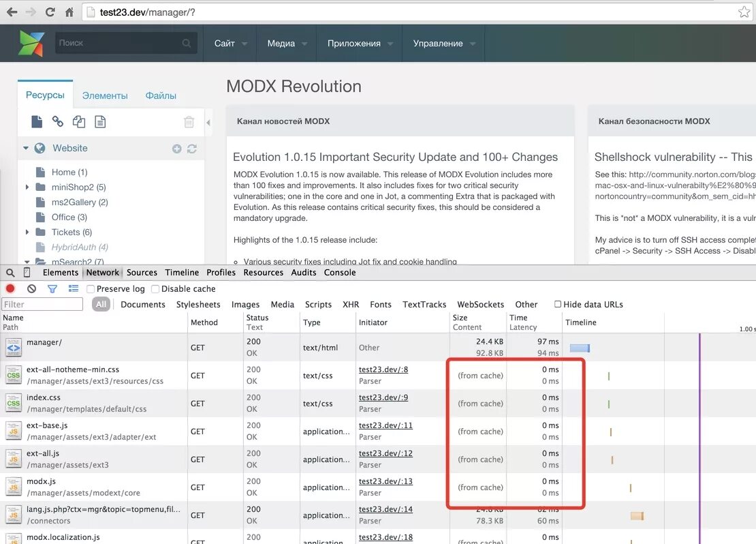Click the browser address bar

[x=417, y=12]
